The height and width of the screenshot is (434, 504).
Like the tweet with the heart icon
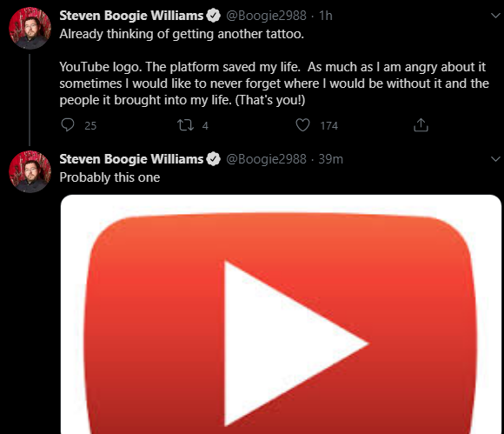coord(302,125)
